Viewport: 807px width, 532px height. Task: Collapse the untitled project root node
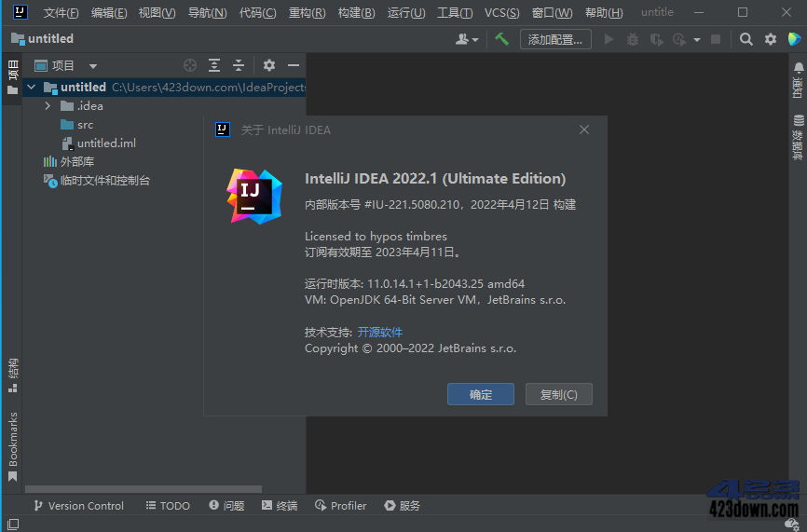(32, 87)
